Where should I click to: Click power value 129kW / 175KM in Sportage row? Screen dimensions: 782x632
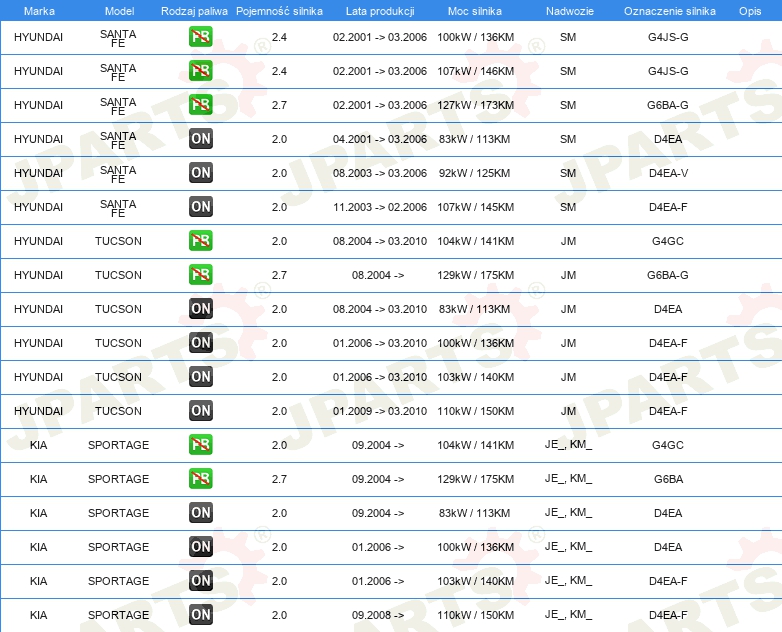click(x=475, y=479)
